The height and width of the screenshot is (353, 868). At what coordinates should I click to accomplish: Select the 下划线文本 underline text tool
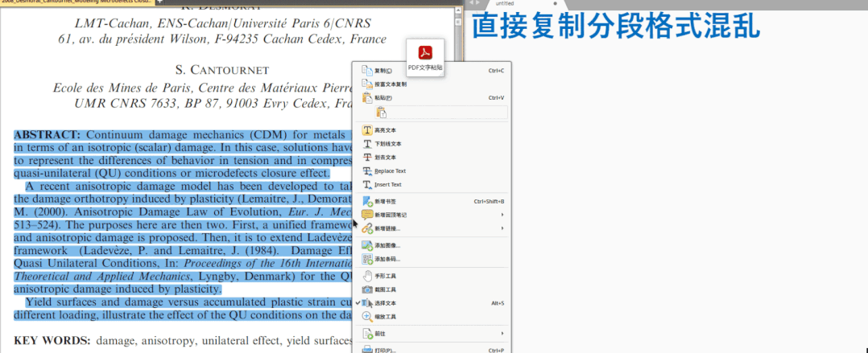(432, 144)
